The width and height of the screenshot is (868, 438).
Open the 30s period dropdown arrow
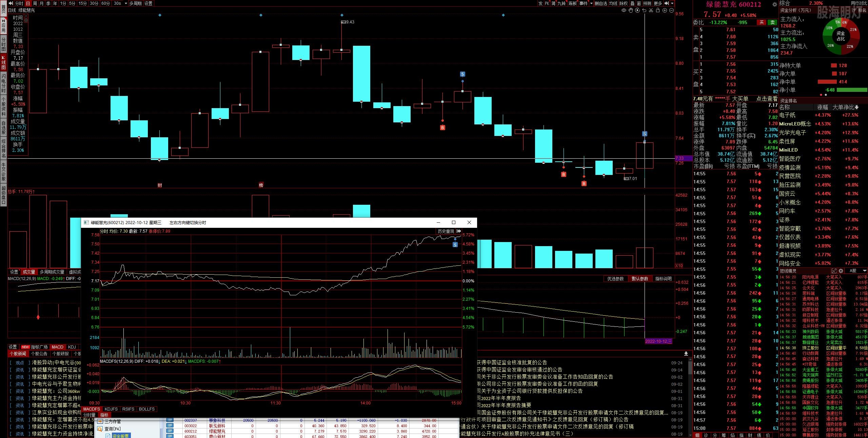click(126, 3)
